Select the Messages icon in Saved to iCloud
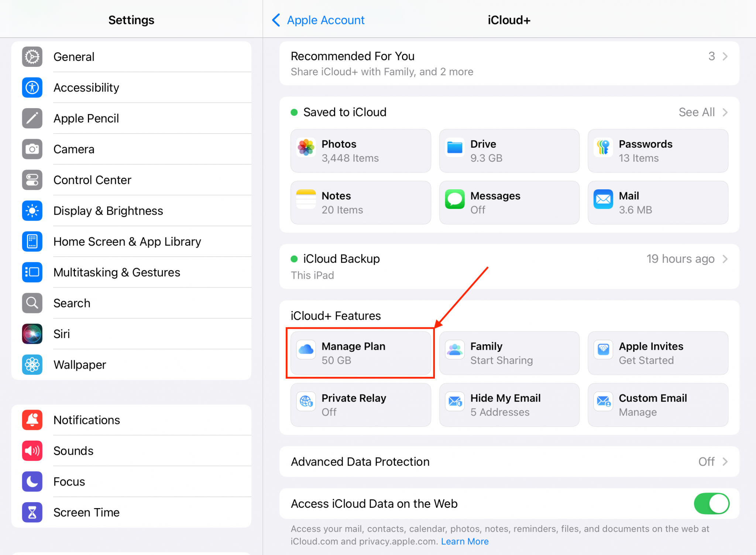The image size is (756, 555). [455, 199]
